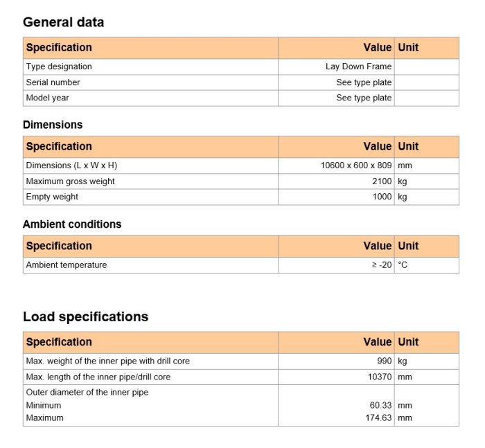Select the °C unit cell
The width and height of the screenshot is (485, 448).
click(403, 265)
